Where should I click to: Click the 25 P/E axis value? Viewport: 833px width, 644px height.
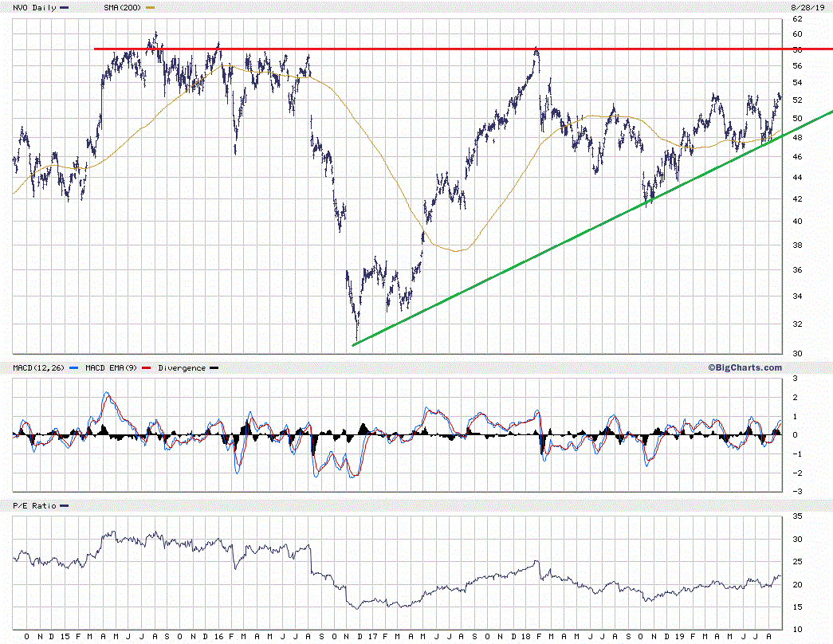click(797, 562)
